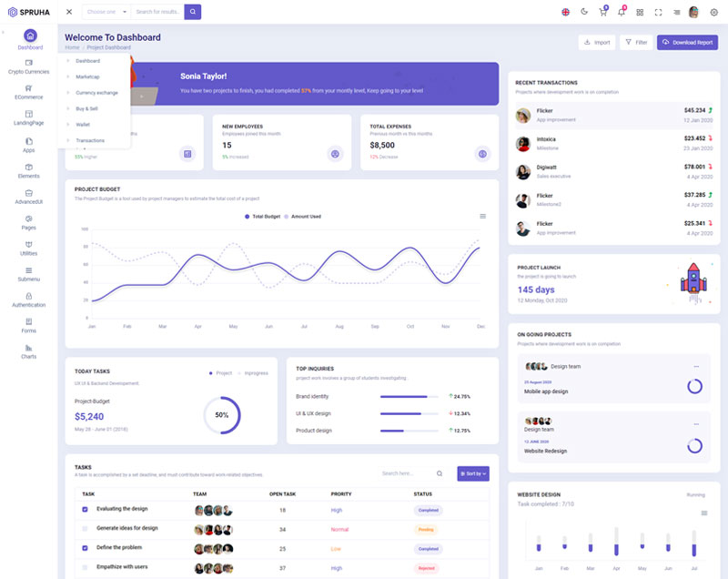Uncheck the 'Define the problem' task checkbox
This screenshot has width=728, height=579.
pyautogui.click(x=86, y=548)
